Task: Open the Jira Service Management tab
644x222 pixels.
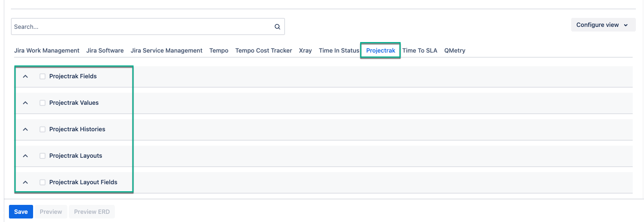Action: 167,51
